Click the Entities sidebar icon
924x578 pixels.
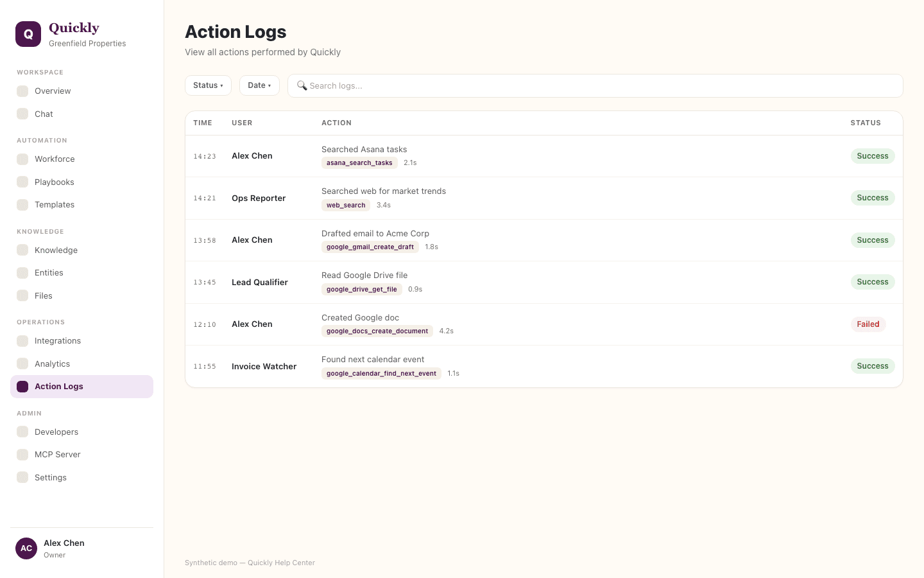click(x=22, y=273)
